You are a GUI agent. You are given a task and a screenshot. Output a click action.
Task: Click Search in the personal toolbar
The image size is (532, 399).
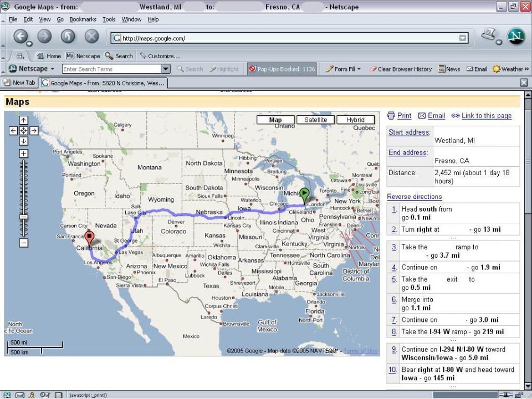click(119, 56)
